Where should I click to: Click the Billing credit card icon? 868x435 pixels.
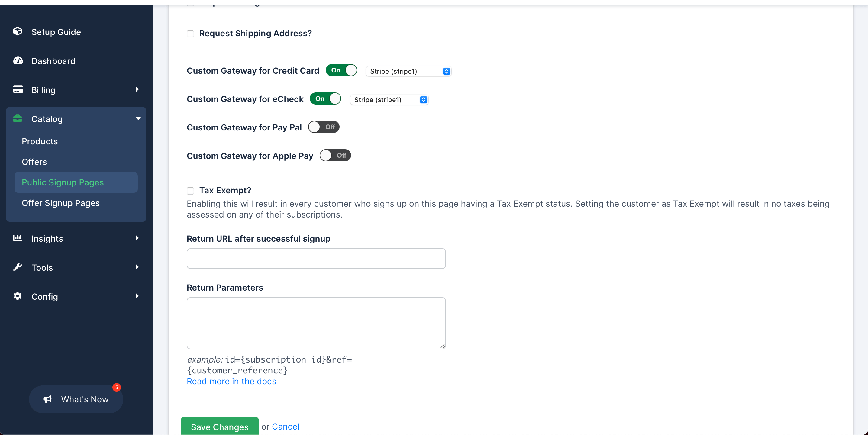(x=18, y=90)
